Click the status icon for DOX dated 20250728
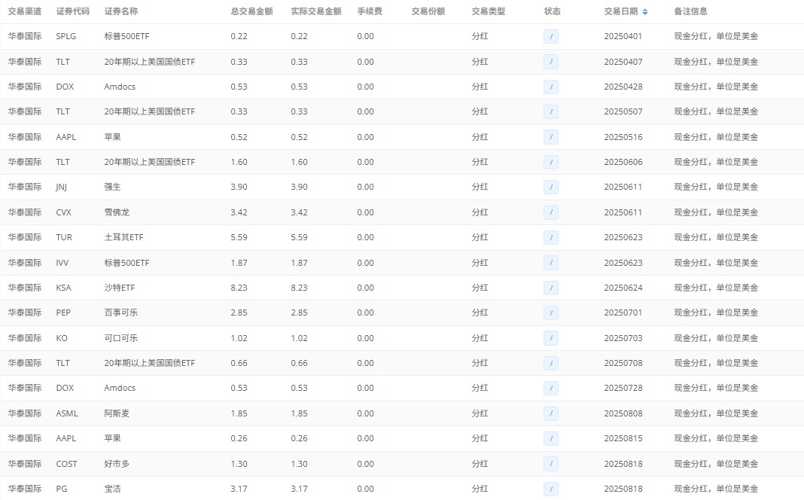This screenshot has height=500, width=804. tap(551, 388)
